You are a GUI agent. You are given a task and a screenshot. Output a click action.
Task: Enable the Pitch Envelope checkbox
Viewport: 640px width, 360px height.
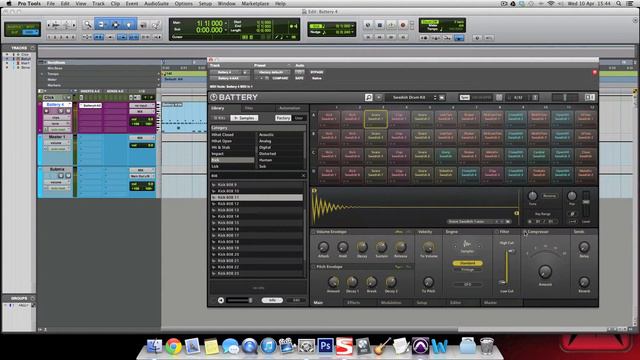coord(313,267)
